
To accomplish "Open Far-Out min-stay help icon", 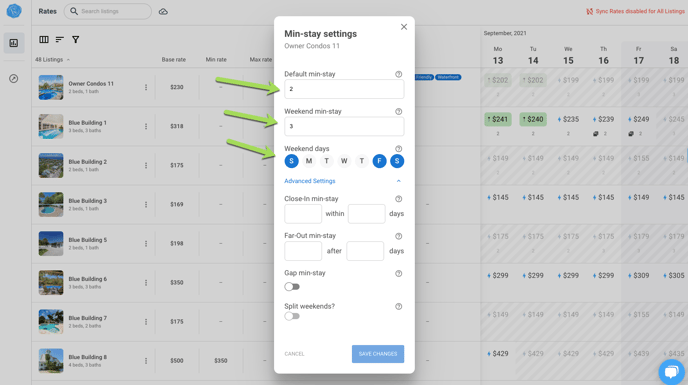I will click(398, 236).
